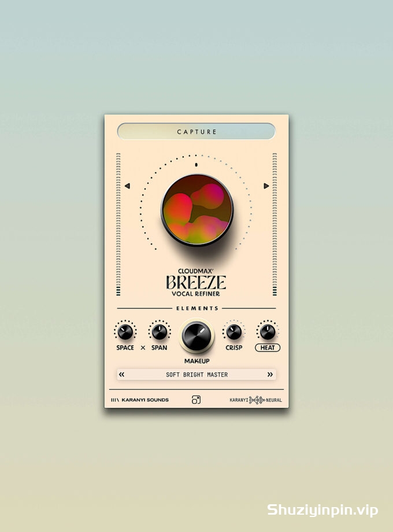This screenshot has height=532, width=393.
Task: Click the MAKEUP gain knob
Action: click(x=196, y=335)
